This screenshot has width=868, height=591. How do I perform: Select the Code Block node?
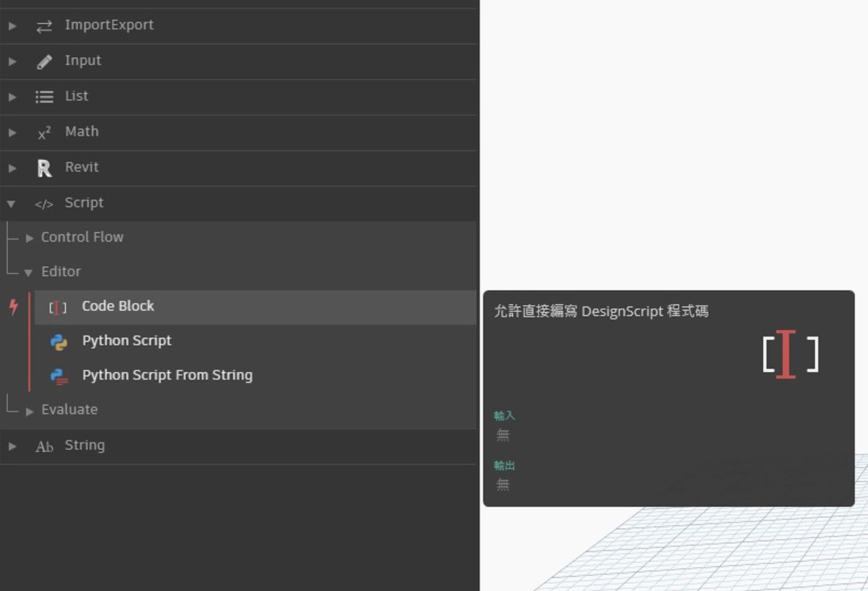pyautogui.click(x=255, y=307)
